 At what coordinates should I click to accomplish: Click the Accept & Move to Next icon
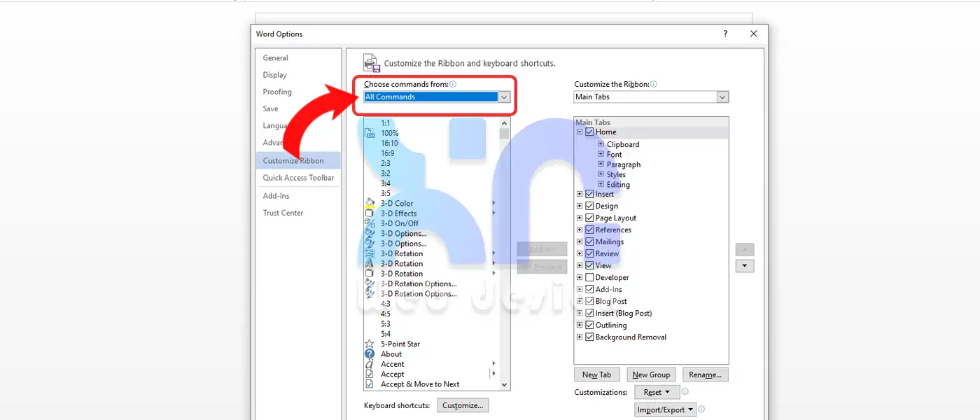tap(370, 384)
